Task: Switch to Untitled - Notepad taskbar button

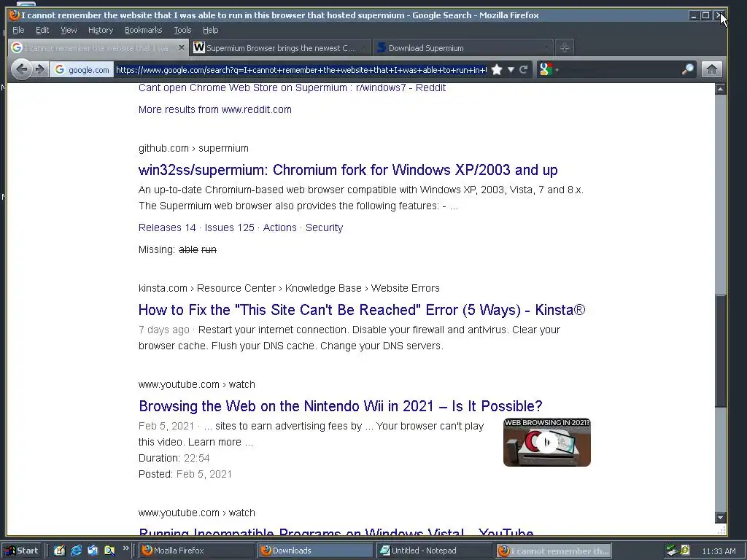Action: [x=433, y=551]
